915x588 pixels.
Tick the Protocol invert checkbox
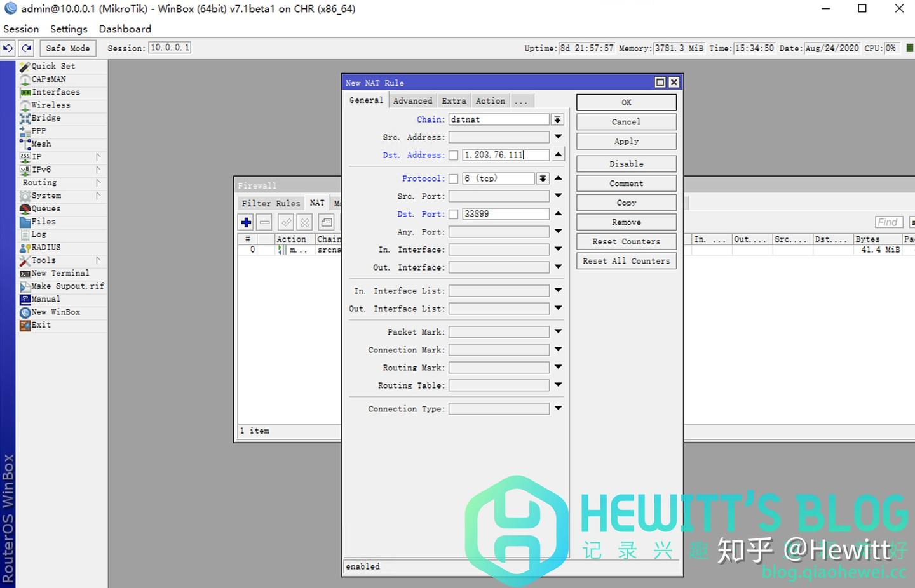click(x=454, y=179)
